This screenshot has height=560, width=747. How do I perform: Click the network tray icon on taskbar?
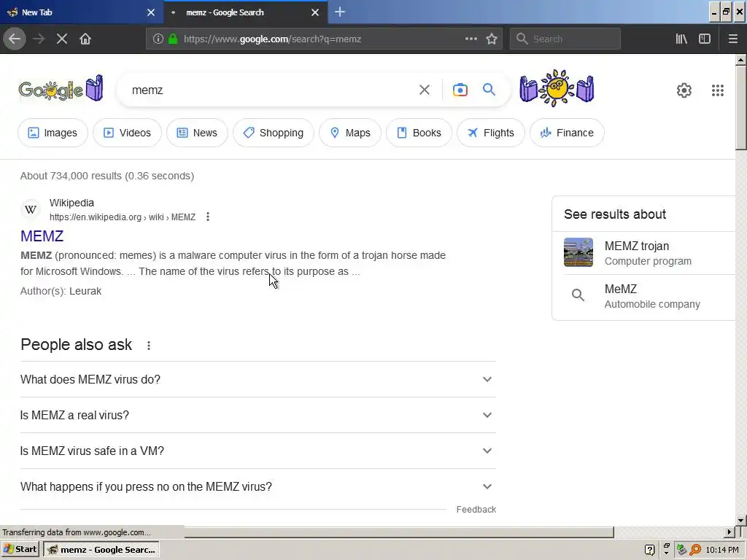coord(682,550)
